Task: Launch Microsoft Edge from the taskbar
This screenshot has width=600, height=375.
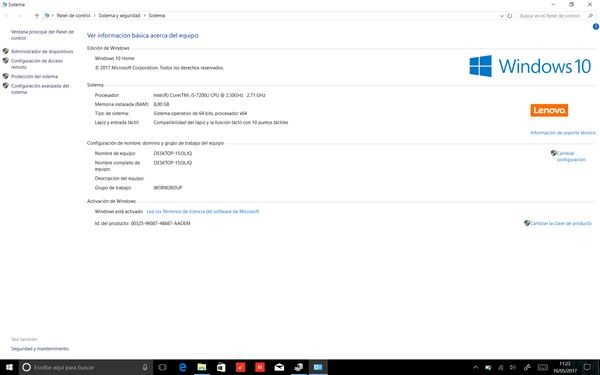Action: click(x=183, y=367)
